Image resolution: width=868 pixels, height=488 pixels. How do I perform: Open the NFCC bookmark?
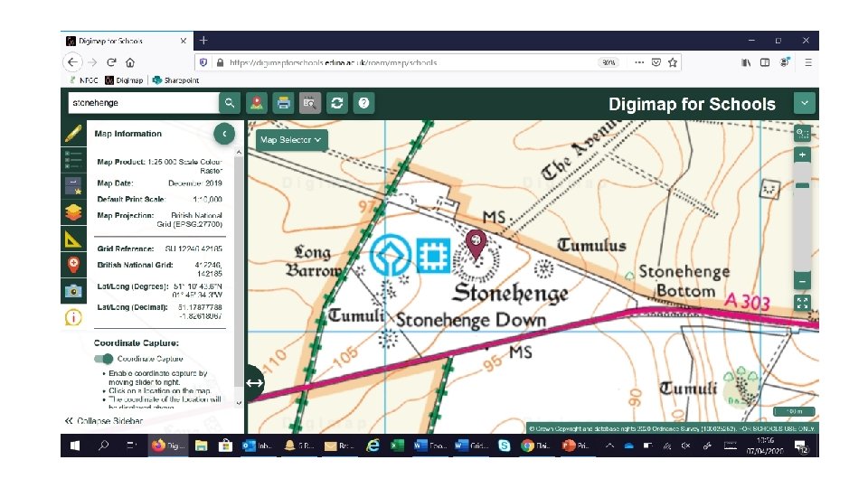pos(83,80)
